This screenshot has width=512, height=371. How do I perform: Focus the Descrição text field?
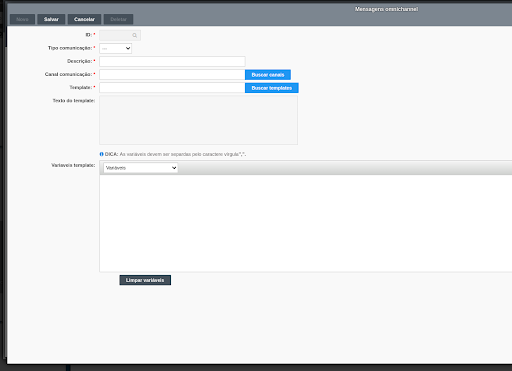click(x=172, y=61)
